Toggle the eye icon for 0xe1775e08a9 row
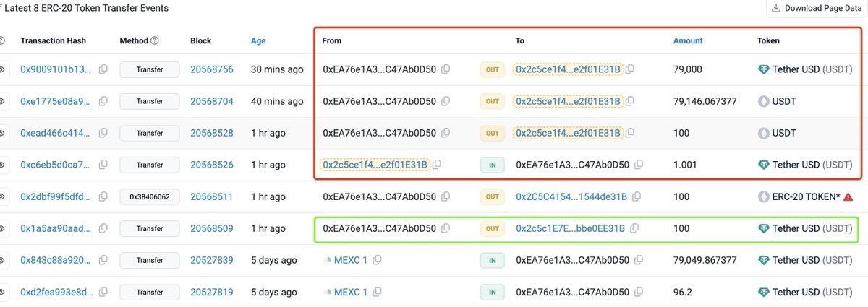This screenshot has width=868, height=307. [x=3, y=101]
